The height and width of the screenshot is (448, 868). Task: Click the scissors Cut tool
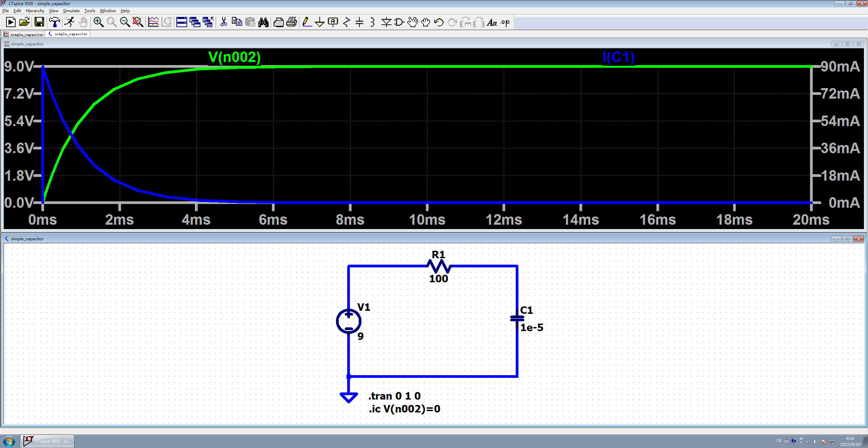point(223,22)
